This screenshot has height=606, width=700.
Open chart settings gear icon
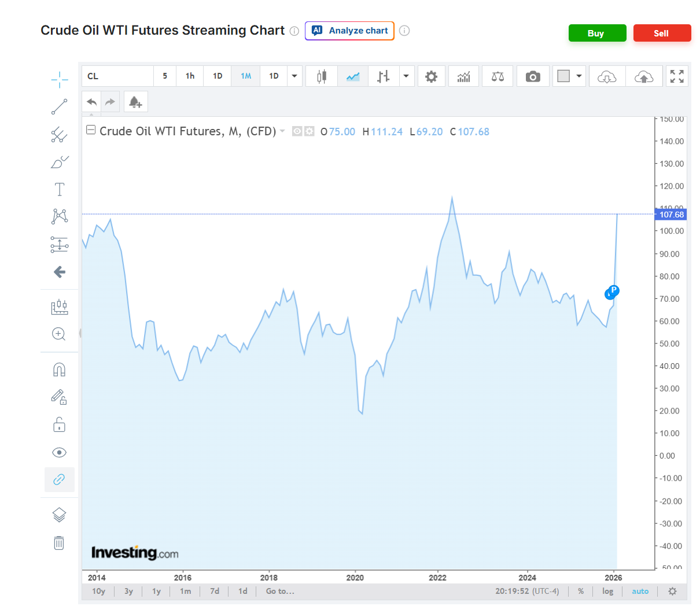point(431,76)
